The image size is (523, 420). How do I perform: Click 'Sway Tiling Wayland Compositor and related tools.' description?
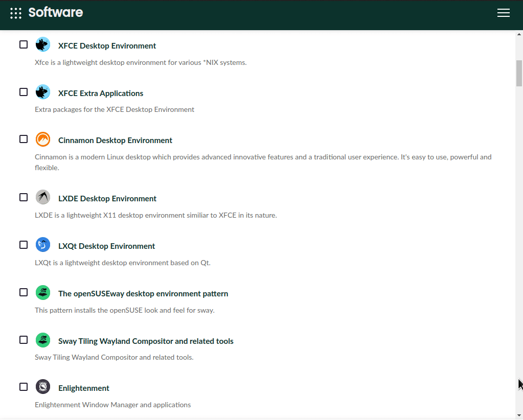click(x=114, y=357)
